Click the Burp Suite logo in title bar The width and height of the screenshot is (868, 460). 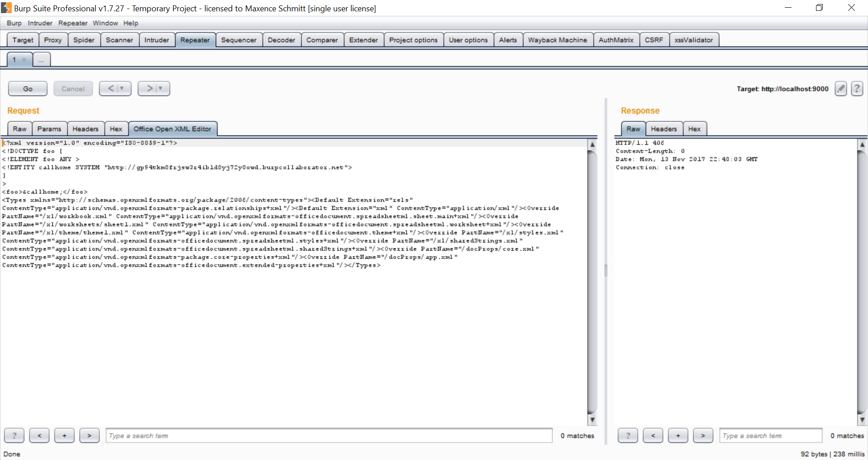pyautogui.click(x=6, y=8)
